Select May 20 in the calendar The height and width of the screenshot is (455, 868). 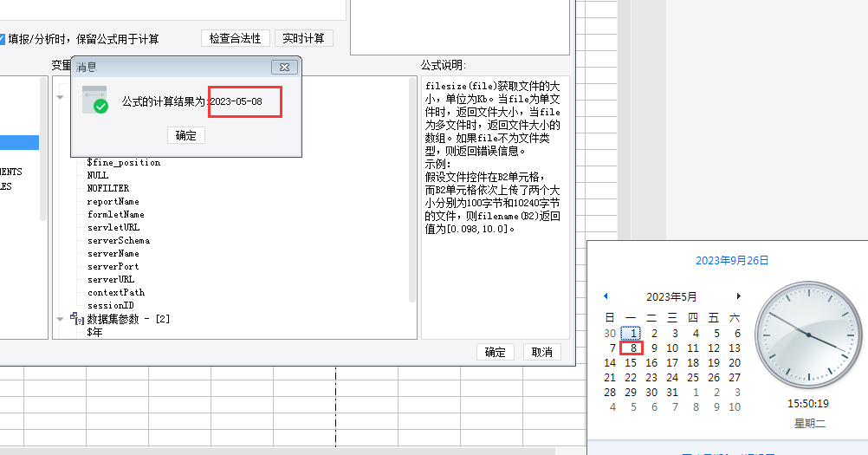735,363
